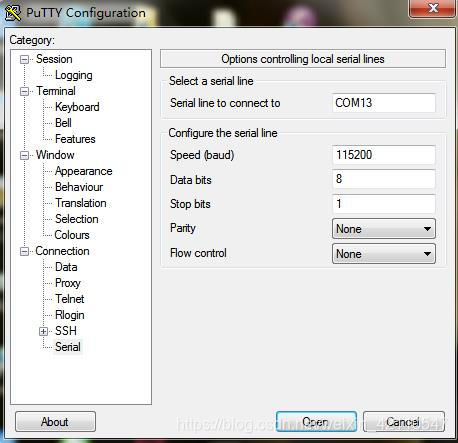The width and height of the screenshot is (458, 443).
Task: Expand the SSH tree node
Action: 43,331
